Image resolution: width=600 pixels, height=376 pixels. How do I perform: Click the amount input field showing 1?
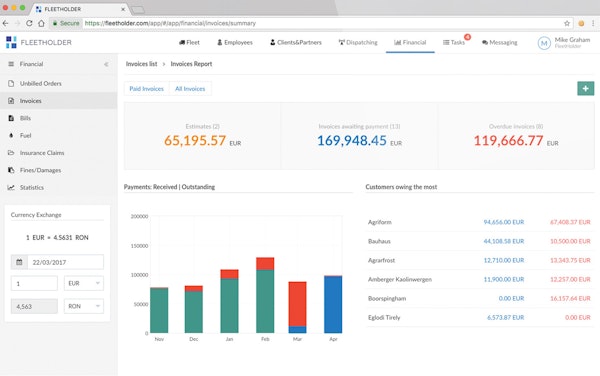click(x=34, y=283)
